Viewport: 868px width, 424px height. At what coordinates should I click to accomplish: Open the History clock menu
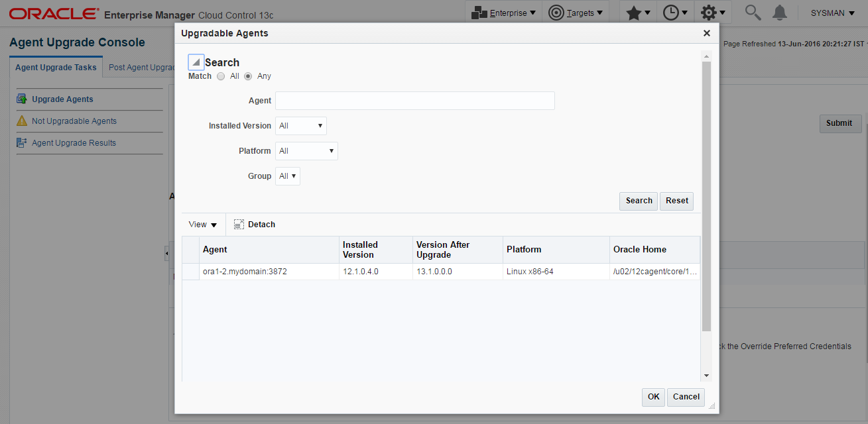pos(676,13)
